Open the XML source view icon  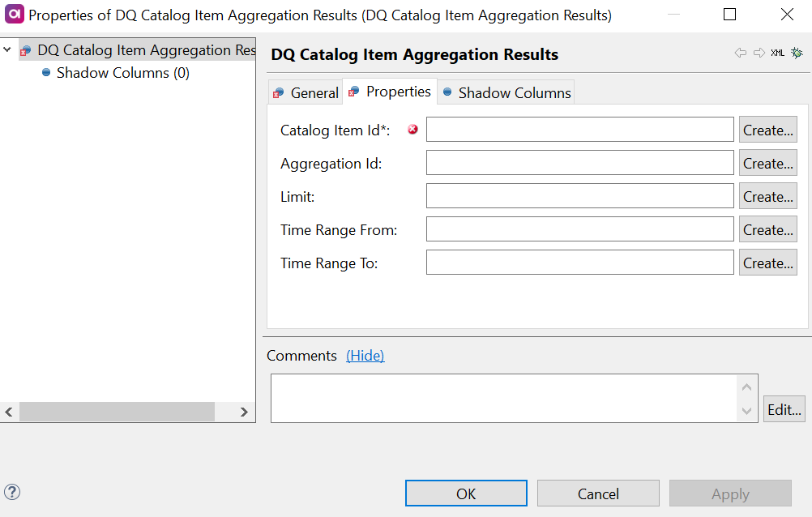coord(776,52)
